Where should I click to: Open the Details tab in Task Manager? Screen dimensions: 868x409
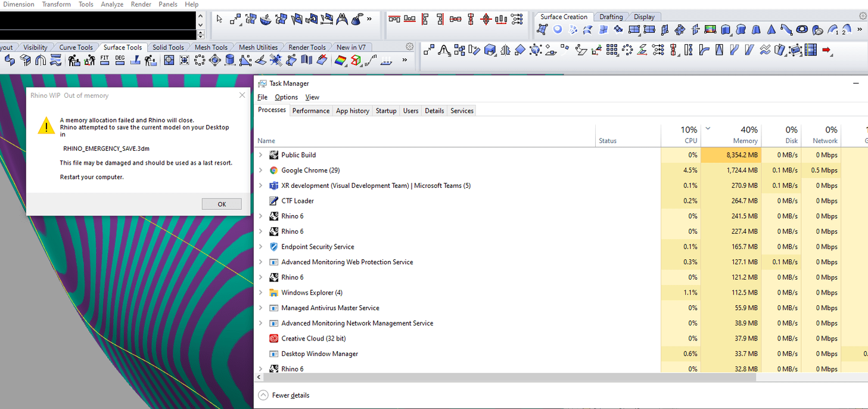pyautogui.click(x=434, y=111)
